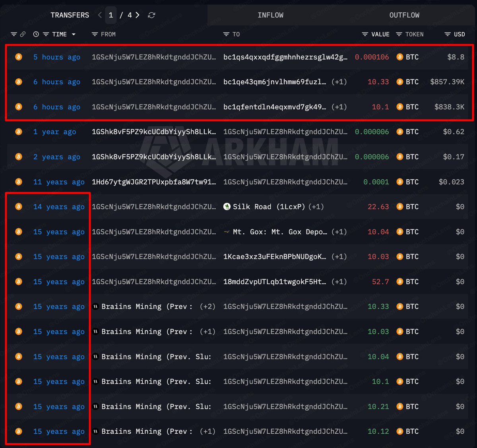This screenshot has height=448, width=477.
Task: Expand (+2) senders on Braiins 10.33 row
Action: tap(207, 306)
